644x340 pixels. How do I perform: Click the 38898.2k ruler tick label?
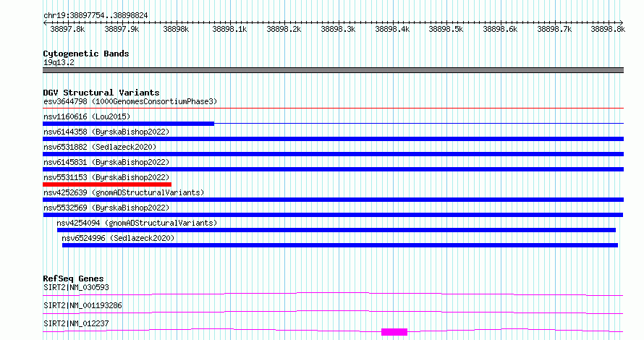(x=284, y=29)
